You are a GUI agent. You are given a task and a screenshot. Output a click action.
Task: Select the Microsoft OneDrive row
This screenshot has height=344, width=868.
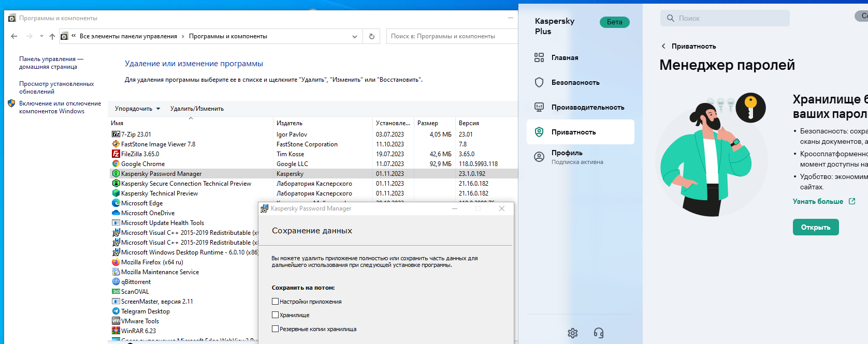click(x=184, y=213)
